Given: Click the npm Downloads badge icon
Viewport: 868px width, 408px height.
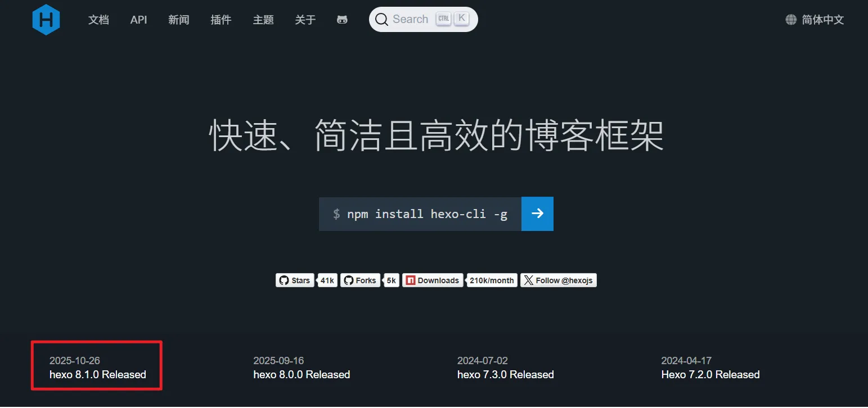Looking at the screenshot, I should point(411,280).
